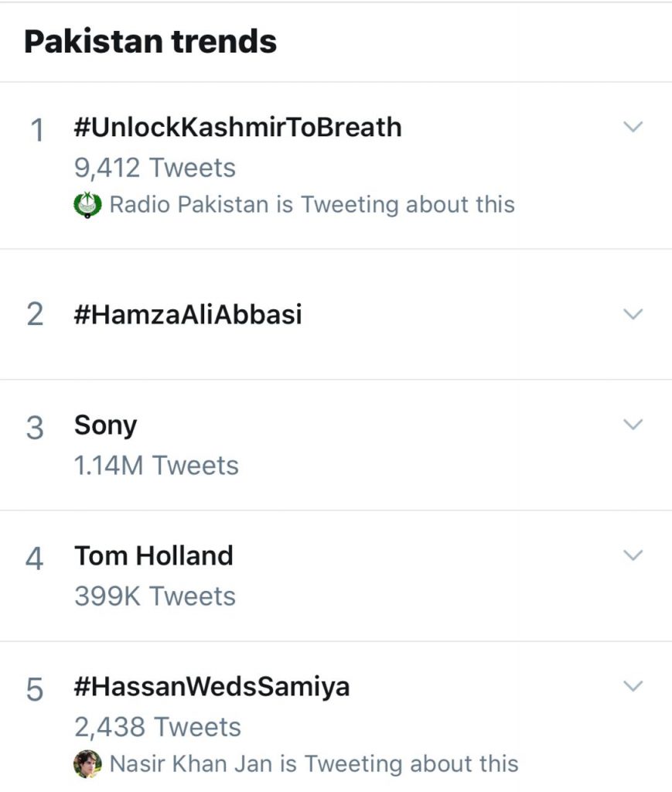Open "Radio Pakistan is Tweeting about this"

[312, 205]
